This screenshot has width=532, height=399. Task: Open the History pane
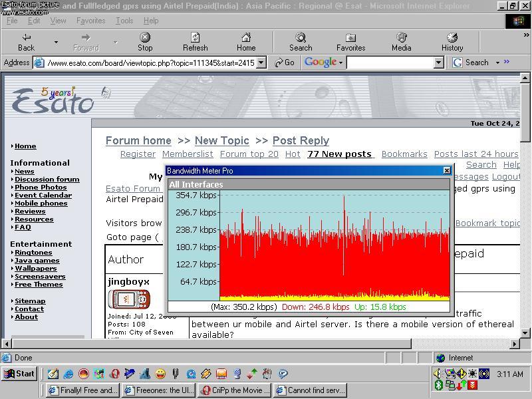click(452, 42)
